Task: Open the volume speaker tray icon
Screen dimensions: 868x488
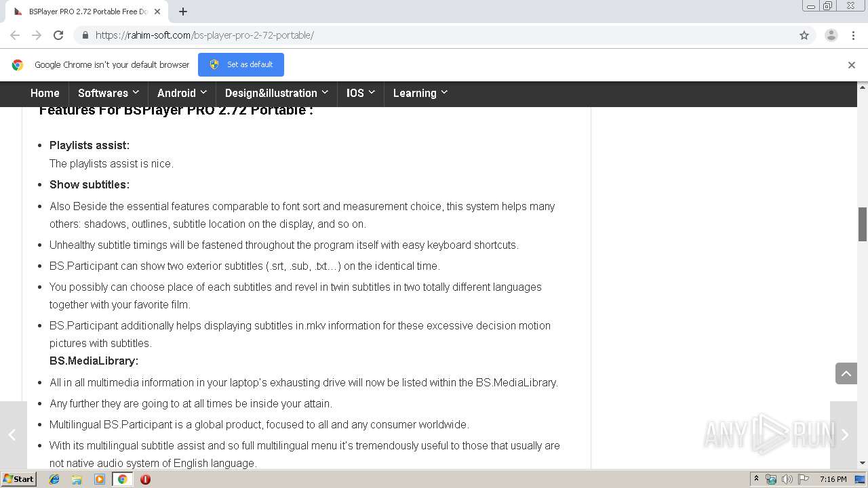Action: point(787,479)
